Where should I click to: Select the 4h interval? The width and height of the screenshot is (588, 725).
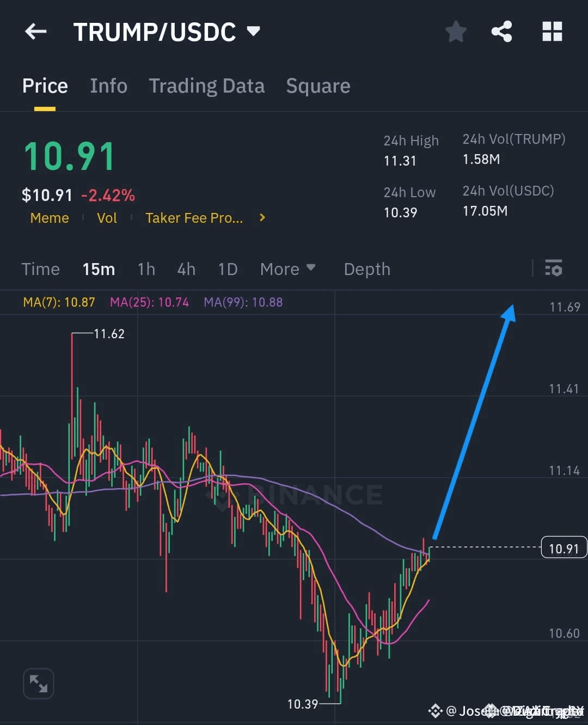pyautogui.click(x=186, y=269)
